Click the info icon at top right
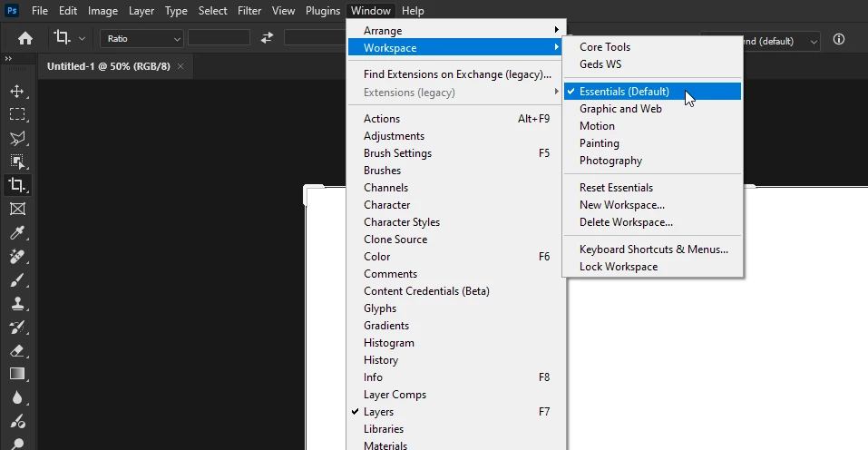The height and width of the screenshot is (450, 868). click(x=839, y=39)
